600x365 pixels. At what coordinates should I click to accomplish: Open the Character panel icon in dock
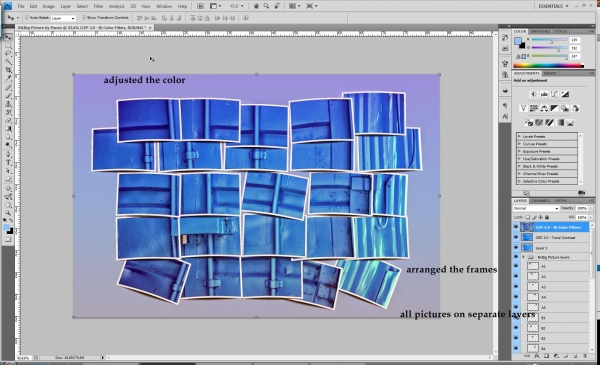(505, 116)
